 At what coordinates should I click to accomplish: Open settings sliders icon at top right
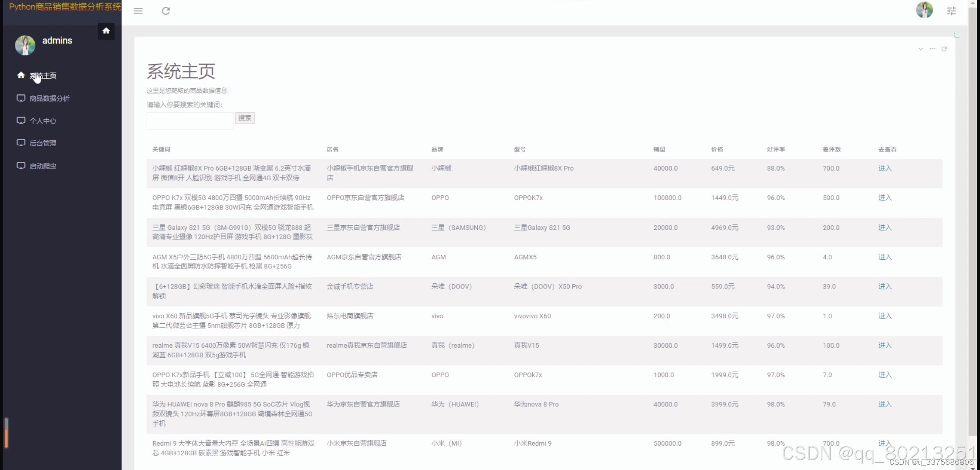tap(951, 11)
